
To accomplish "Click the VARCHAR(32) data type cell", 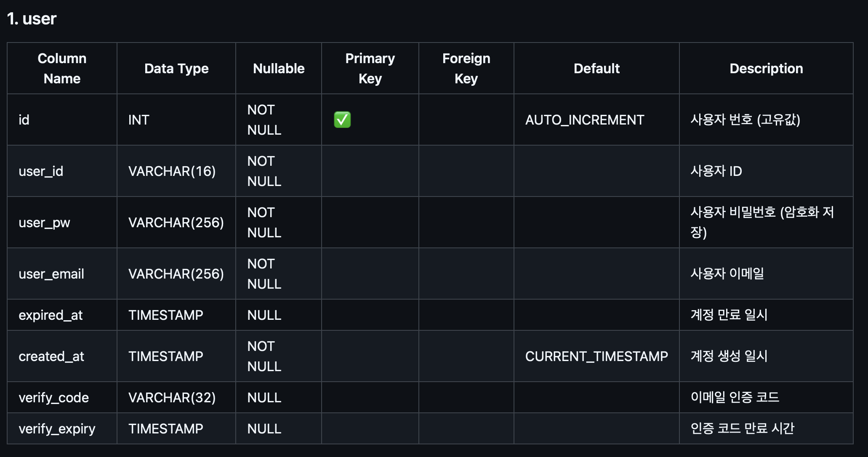I will click(172, 398).
